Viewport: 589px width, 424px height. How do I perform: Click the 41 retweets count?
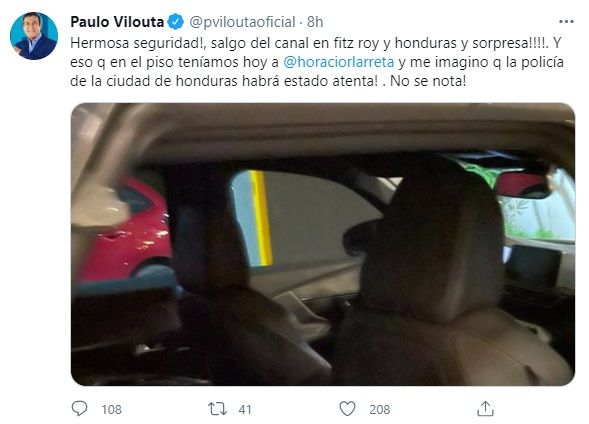[245, 409]
